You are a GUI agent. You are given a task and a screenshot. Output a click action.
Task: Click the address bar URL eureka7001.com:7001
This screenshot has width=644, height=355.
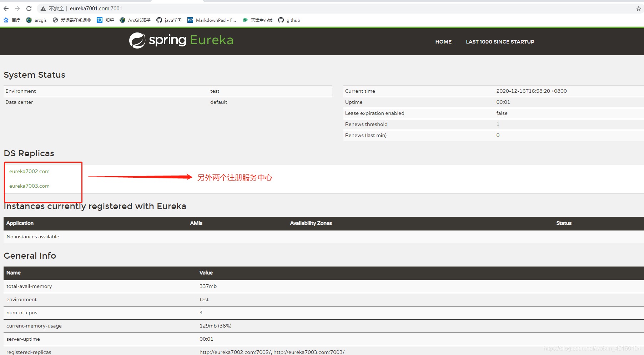tap(96, 9)
